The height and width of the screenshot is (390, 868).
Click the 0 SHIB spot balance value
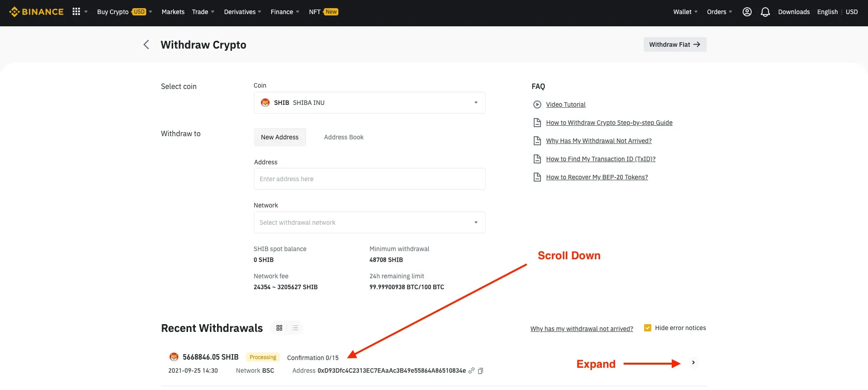pyautogui.click(x=263, y=260)
